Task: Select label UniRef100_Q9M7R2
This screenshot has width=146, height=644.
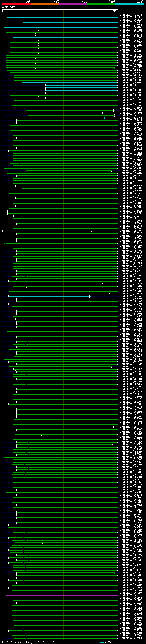Action: coord(131,30)
